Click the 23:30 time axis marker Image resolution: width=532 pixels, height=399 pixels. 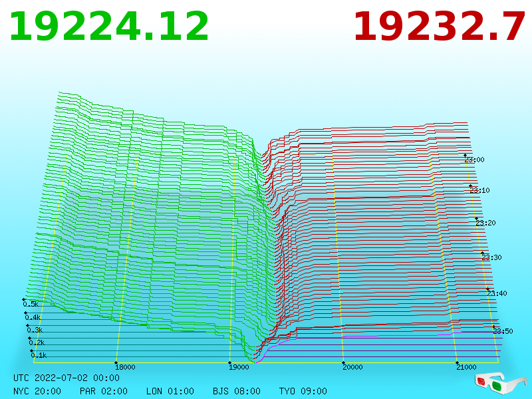click(491, 257)
